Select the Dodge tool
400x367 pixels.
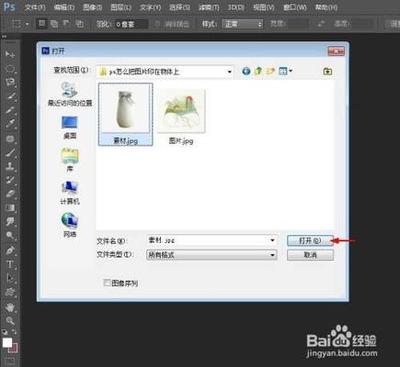10,236
